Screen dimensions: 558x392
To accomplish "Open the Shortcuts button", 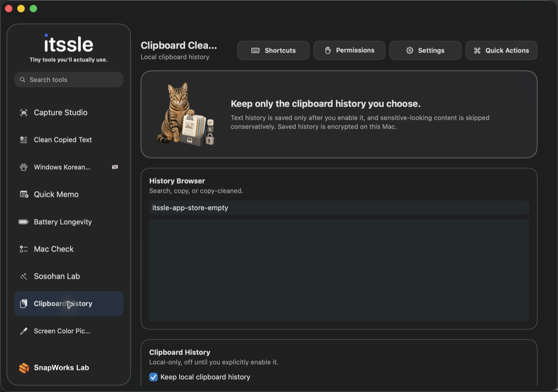I will [x=273, y=51].
